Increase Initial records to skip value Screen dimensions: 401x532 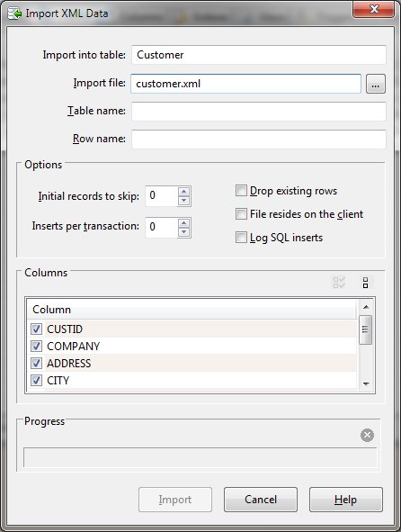pos(183,192)
